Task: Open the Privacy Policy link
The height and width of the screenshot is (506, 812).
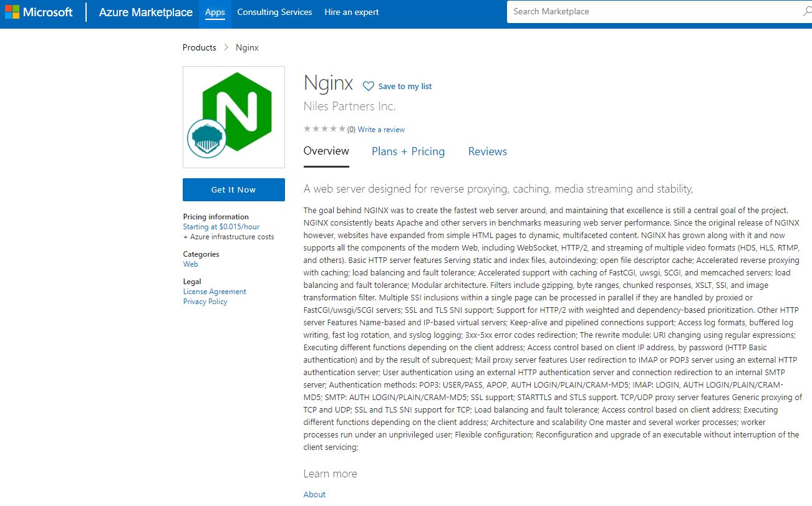Action: (205, 302)
